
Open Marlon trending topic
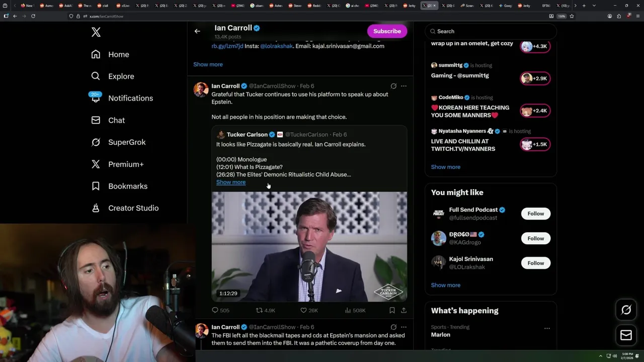click(x=441, y=335)
